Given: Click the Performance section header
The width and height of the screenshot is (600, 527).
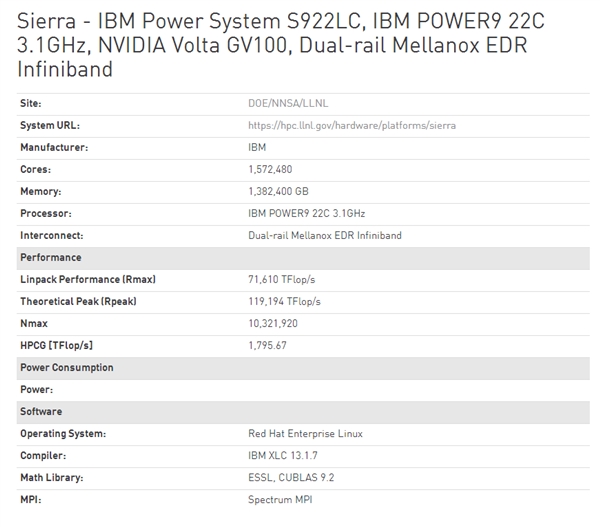Looking at the screenshot, I should point(53,257).
